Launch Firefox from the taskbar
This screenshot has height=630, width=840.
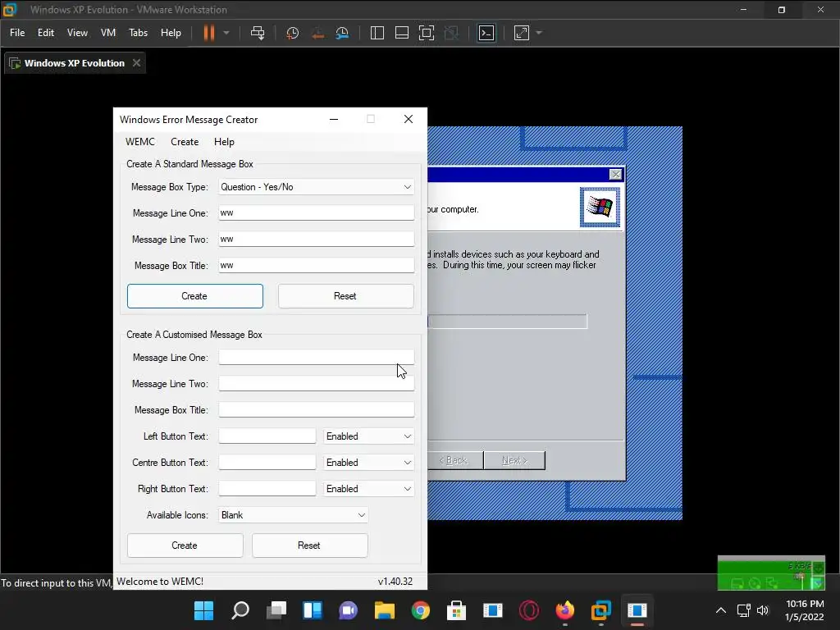(564, 610)
